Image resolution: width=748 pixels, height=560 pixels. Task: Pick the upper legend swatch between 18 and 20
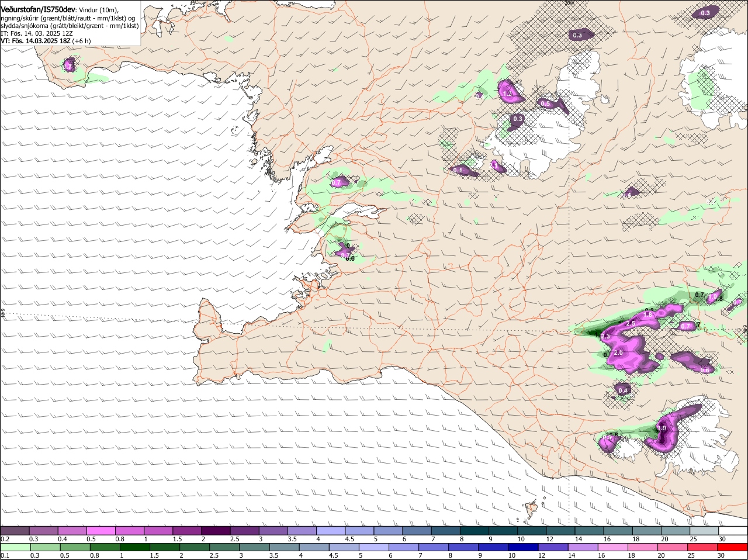[647, 530]
